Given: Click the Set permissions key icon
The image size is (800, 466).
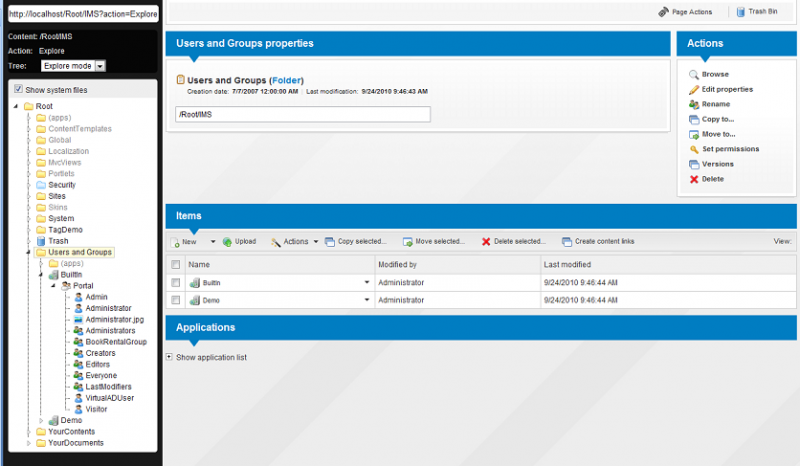Looking at the screenshot, I should tap(694, 149).
